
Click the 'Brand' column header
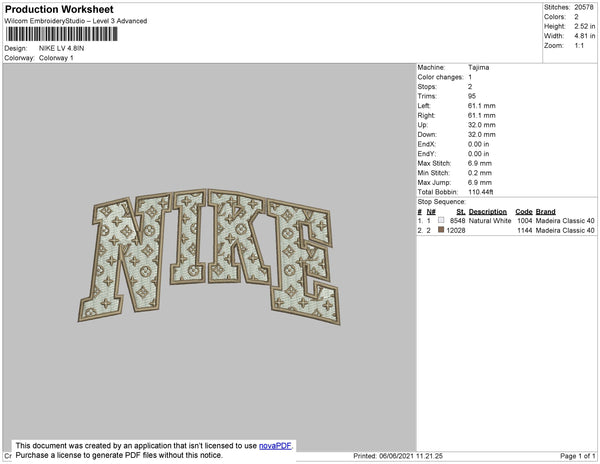point(546,212)
